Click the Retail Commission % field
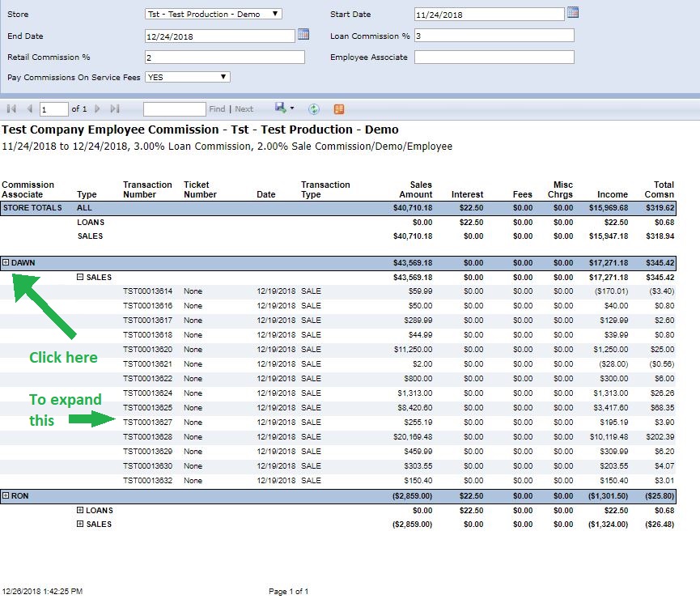 tap(225, 57)
